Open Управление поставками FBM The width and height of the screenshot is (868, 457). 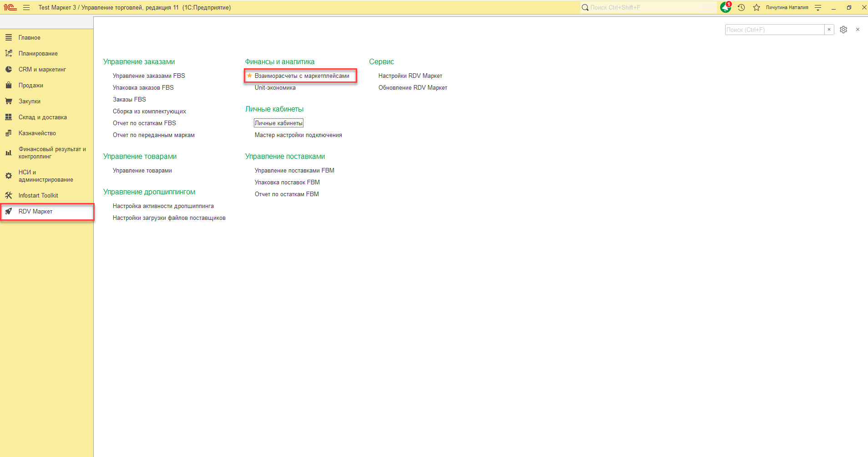click(294, 170)
